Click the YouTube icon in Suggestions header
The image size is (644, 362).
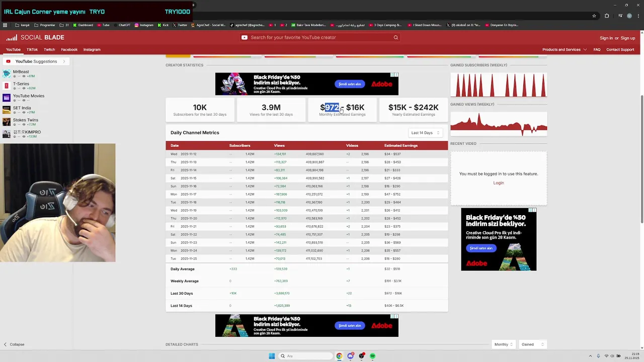tap(8, 61)
